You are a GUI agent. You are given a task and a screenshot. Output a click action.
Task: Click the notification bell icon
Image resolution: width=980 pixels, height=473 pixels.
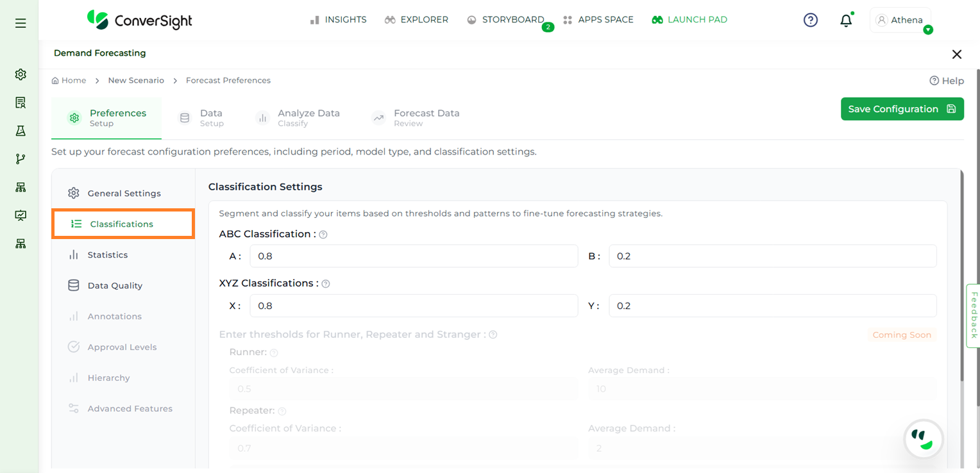tap(846, 21)
